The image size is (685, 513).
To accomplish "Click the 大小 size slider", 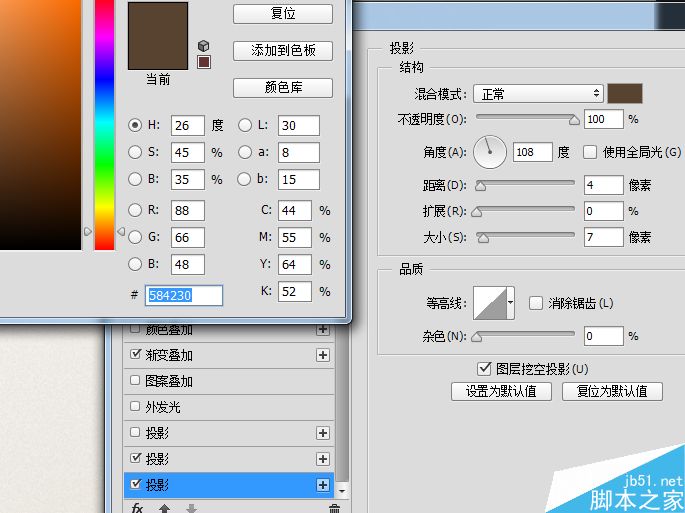I will (525, 237).
